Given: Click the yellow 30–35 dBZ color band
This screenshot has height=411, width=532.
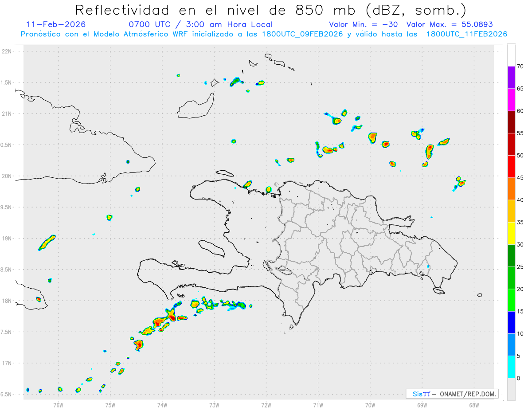Looking at the screenshot, I should tap(511, 233).
